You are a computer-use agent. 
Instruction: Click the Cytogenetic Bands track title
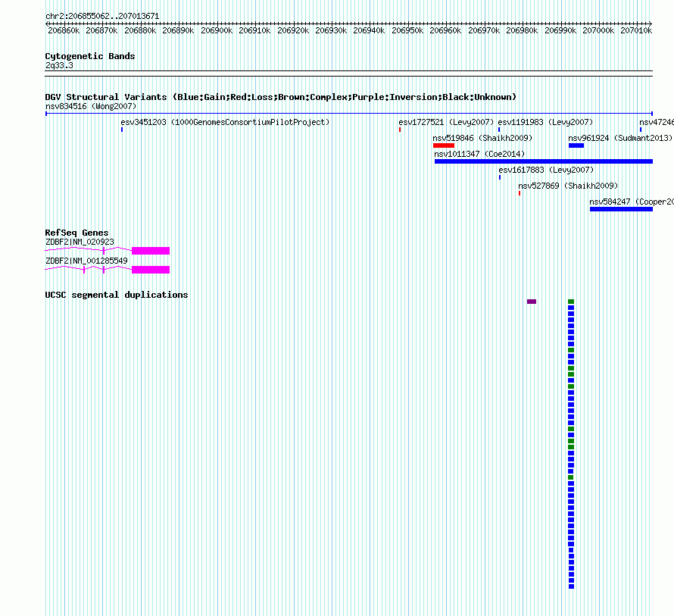pyautogui.click(x=90, y=56)
